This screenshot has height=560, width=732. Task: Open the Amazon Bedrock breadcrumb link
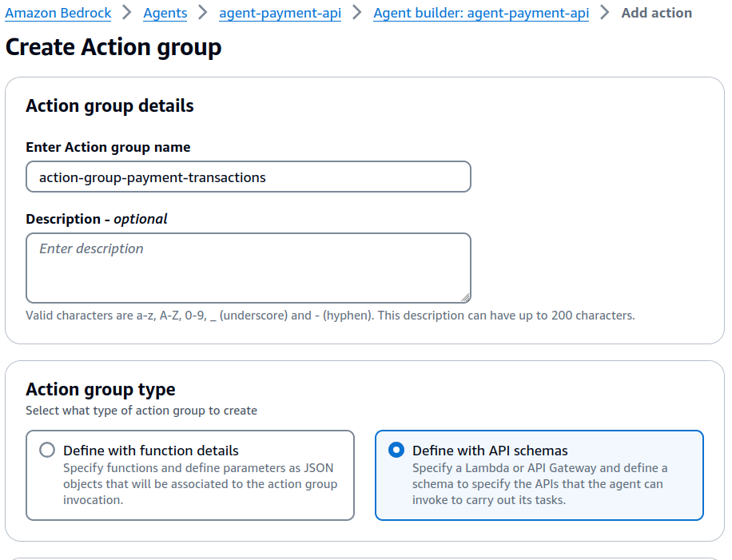coord(58,13)
